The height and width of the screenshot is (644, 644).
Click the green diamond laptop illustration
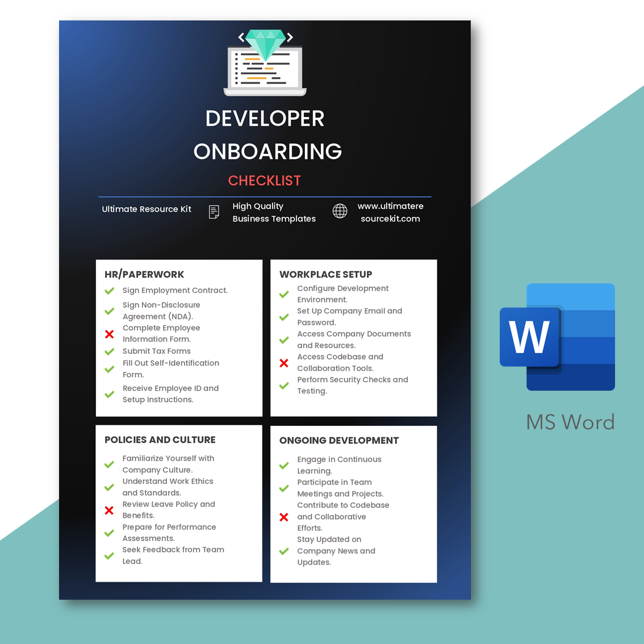tap(265, 62)
